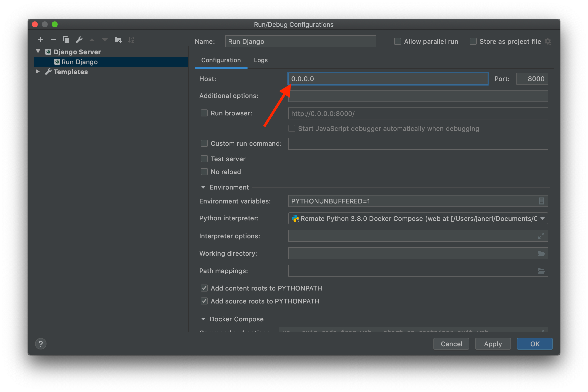Open edit configuration templates wrench
Image resolution: width=588 pixels, height=392 pixels.
[79, 40]
